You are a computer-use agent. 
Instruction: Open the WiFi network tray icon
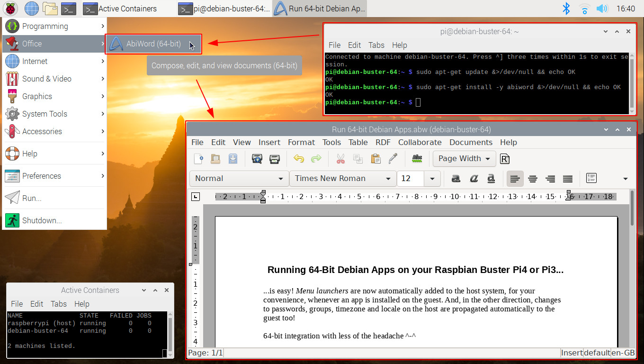585,8
